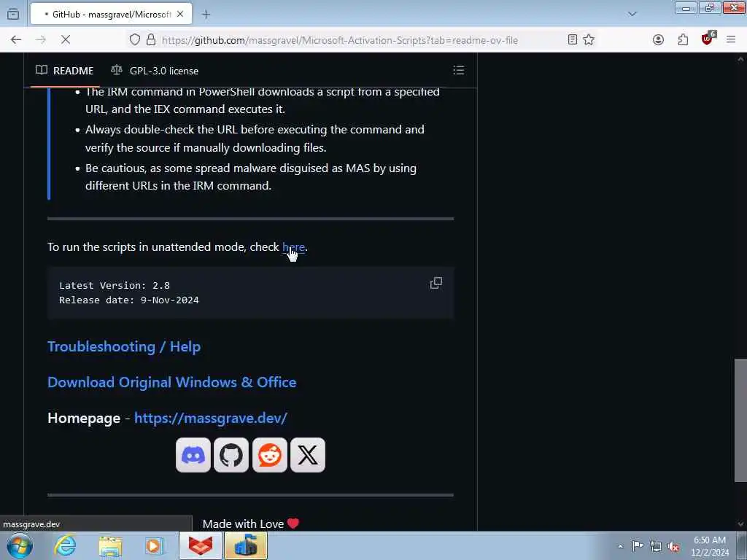Click the 'Made with Love' text
This screenshot has width=747, height=560.
coord(243,524)
